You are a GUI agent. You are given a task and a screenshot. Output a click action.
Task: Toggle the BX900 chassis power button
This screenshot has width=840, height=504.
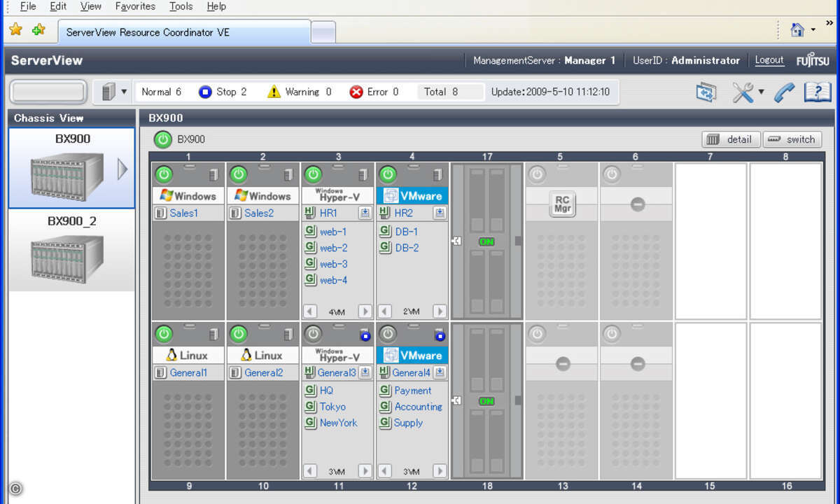(x=163, y=139)
